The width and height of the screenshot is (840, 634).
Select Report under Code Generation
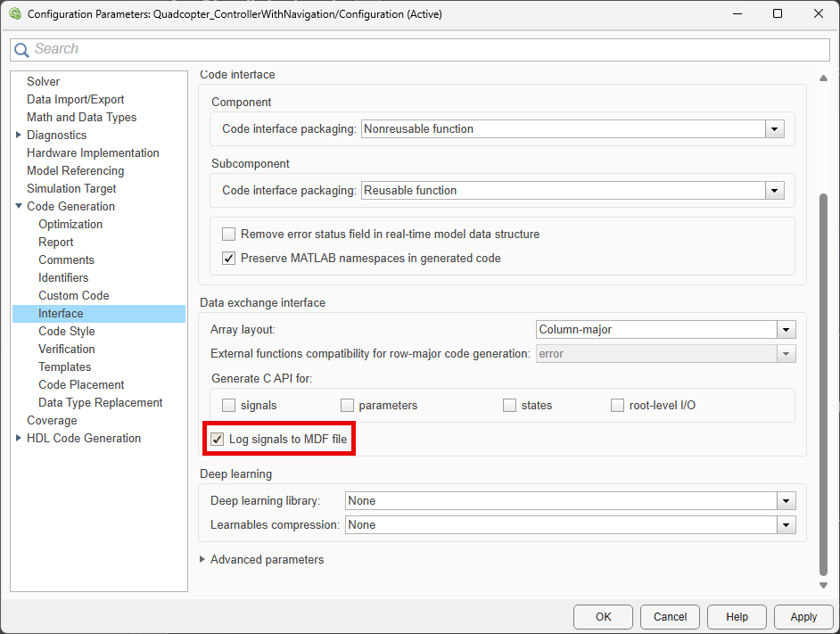coord(55,242)
